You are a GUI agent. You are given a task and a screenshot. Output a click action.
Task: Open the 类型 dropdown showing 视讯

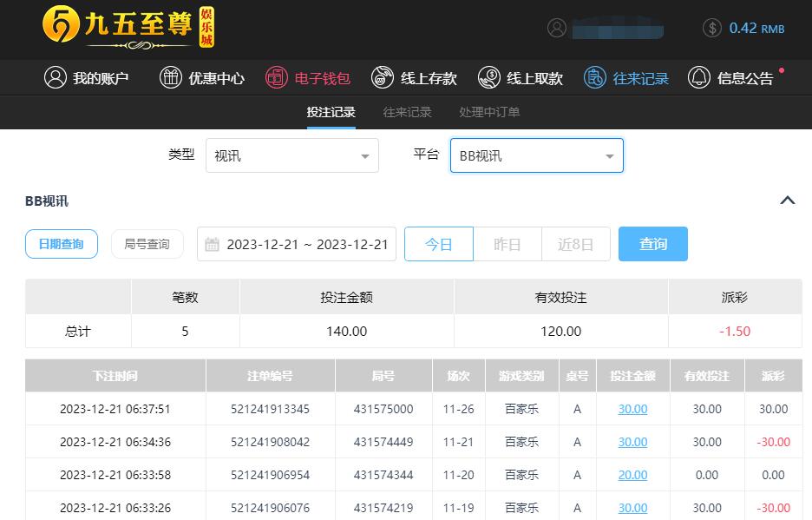tap(291, 156)
